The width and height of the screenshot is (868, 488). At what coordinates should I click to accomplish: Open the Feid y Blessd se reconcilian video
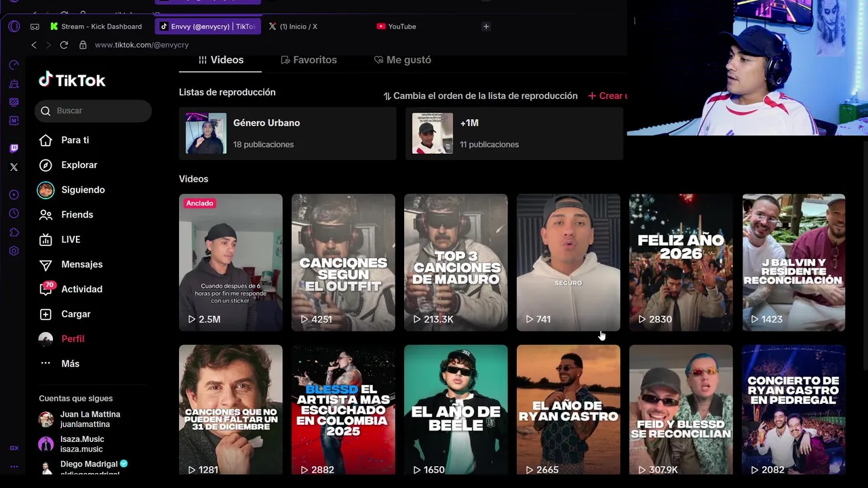tap(681, 410)
